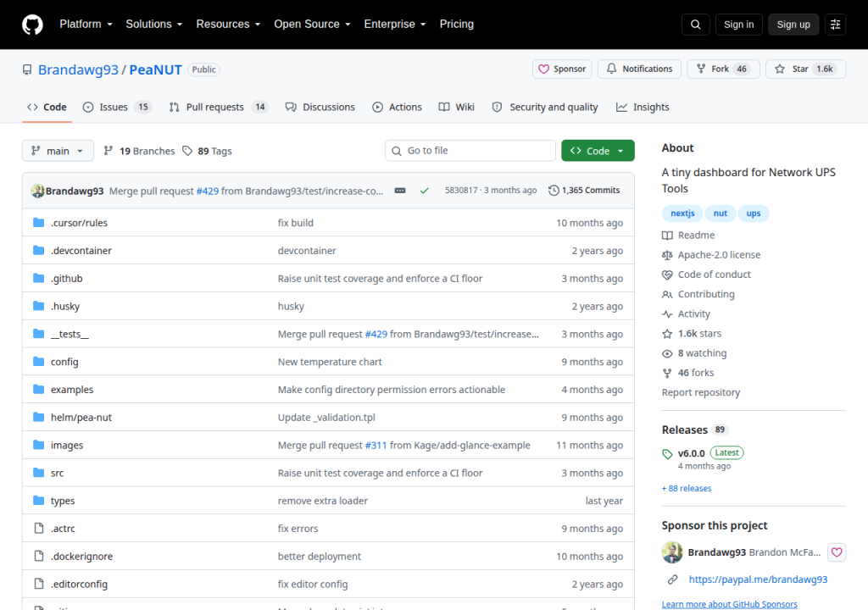Viewport: 868px width, 610px height.
Task: Open the .devcontainer folder
Action: click(81, 251)
